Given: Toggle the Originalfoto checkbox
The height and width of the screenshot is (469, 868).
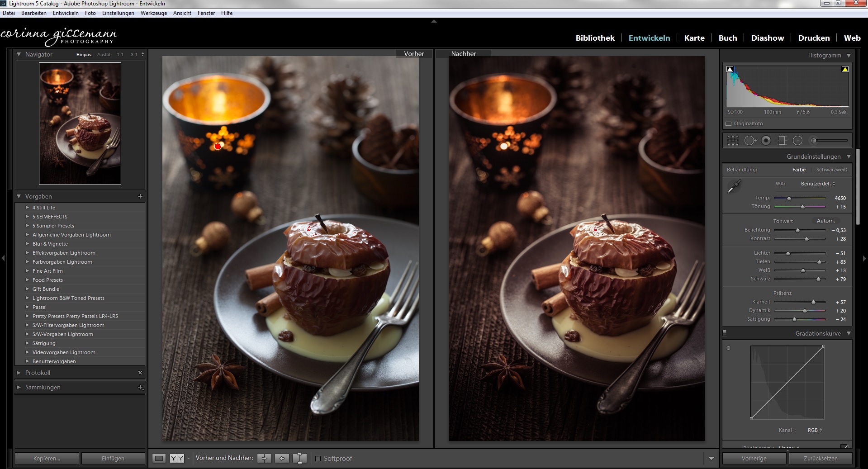Looking at the screenshot, I should 728,123.
